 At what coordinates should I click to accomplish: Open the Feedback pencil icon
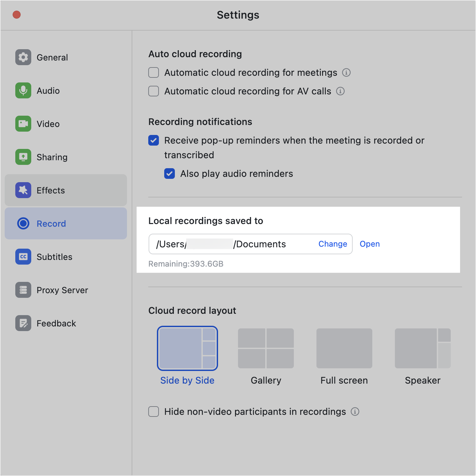23,323
